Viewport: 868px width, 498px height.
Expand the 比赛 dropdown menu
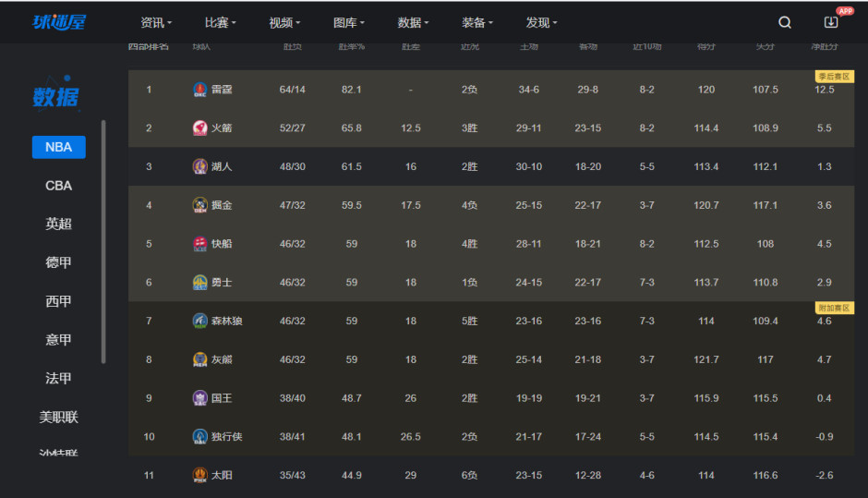tap(220, 23)
